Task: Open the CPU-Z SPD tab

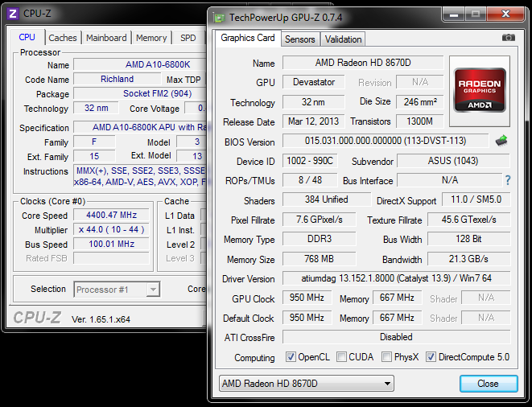Action: (x=188, y=38)
